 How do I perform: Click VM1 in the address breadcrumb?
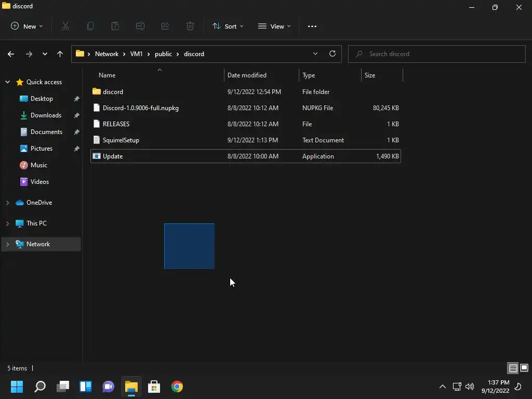click(137, 54)
